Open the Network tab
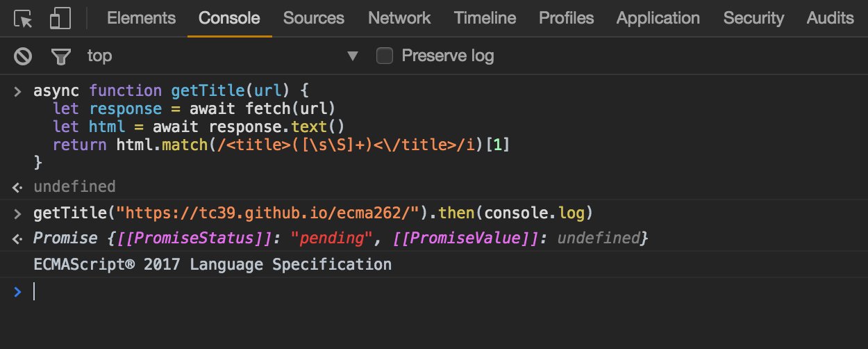 coord(399,18)
